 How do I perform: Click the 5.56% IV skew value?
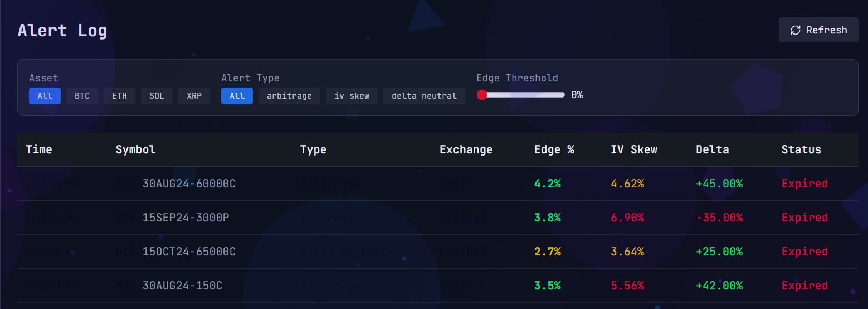[627, 286]
